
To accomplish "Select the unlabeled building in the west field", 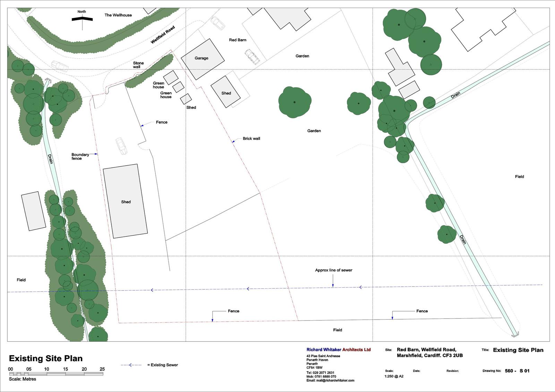I will point(34,211).
